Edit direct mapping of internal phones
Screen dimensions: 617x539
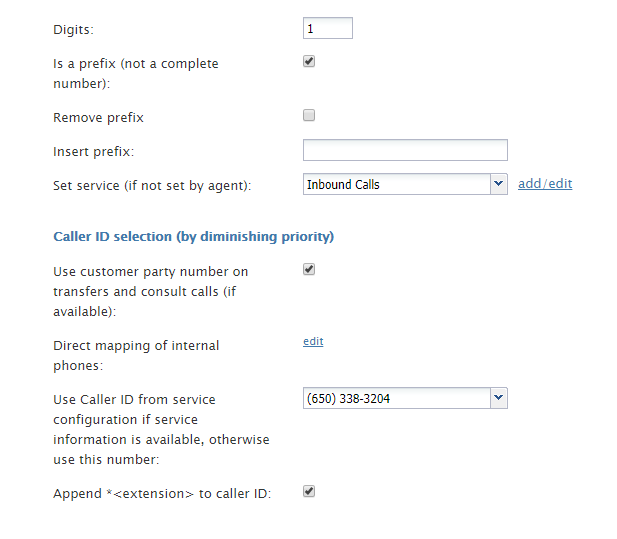coord(313,341)
